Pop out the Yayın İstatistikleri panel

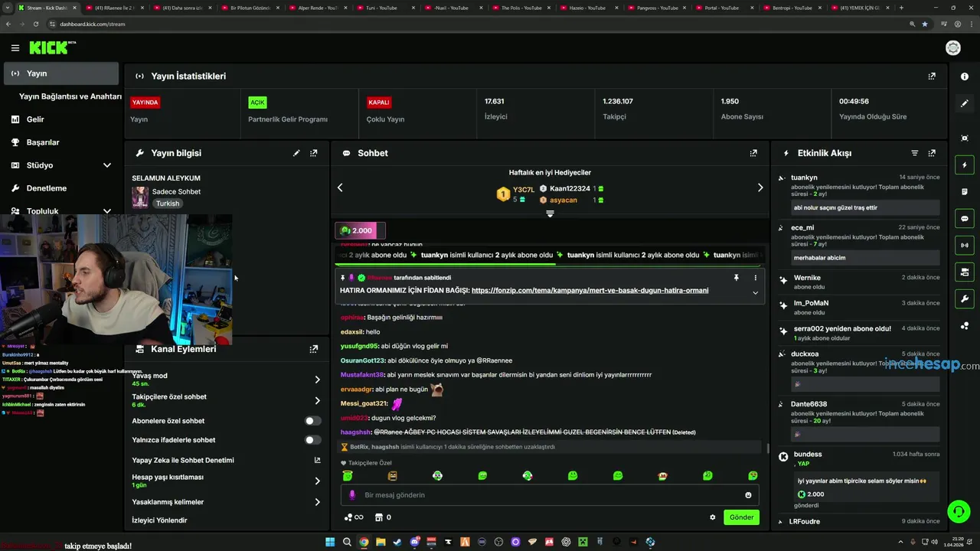pyautogui.click(x=932, y=76)
